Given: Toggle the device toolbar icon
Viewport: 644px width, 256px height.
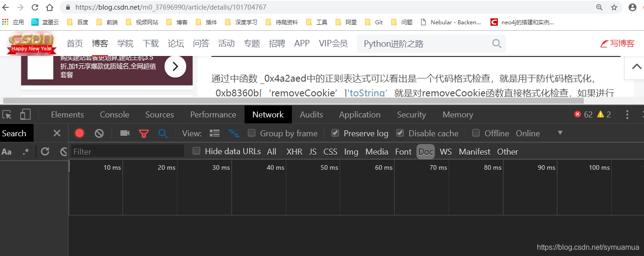Looking at the screenshot, I should (25, 115).
